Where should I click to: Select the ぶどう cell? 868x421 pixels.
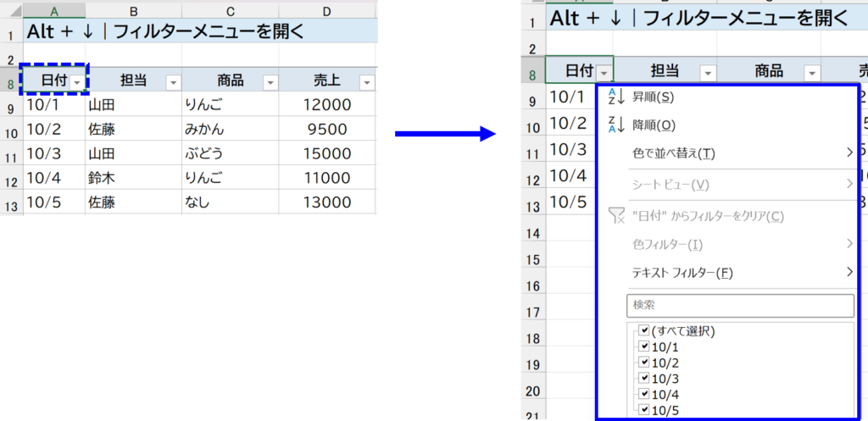231,154
